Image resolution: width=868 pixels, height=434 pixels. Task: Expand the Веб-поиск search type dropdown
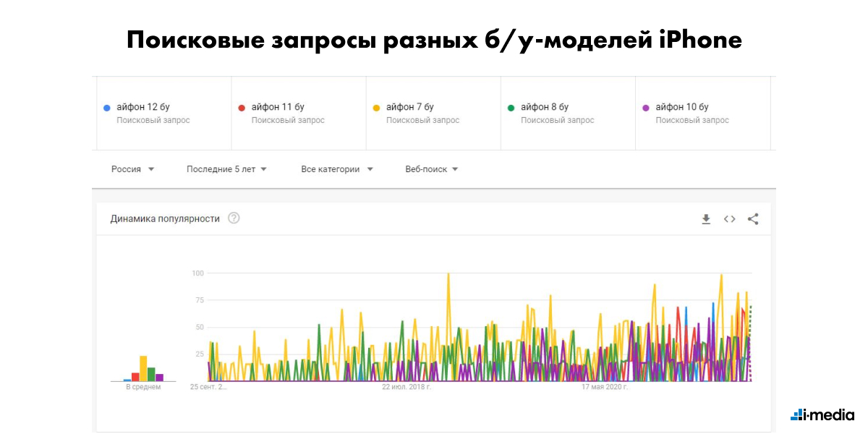point(432,169)
